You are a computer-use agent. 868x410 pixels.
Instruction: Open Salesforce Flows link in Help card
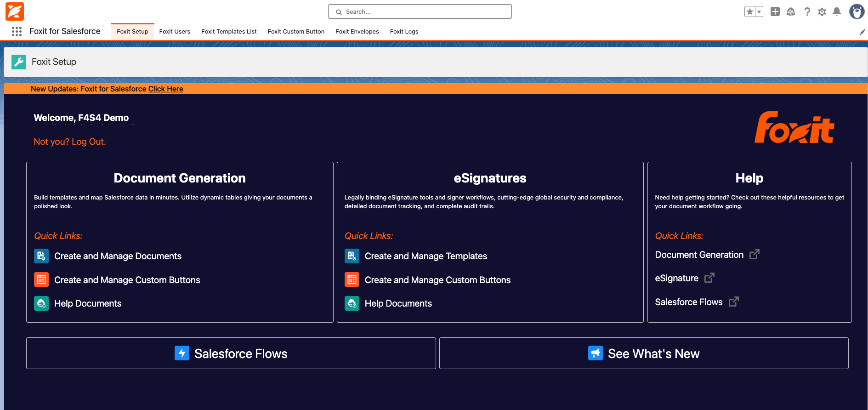(x=689, y=302)
